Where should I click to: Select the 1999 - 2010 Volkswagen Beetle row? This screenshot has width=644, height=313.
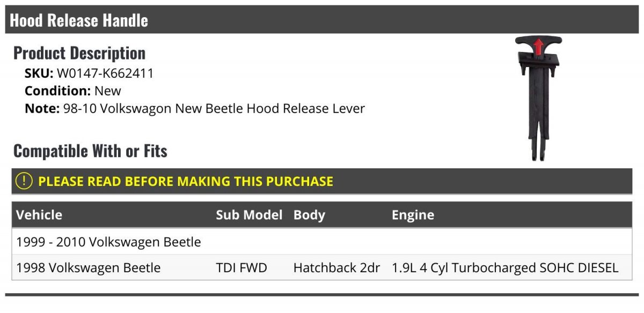click(109, 242)
